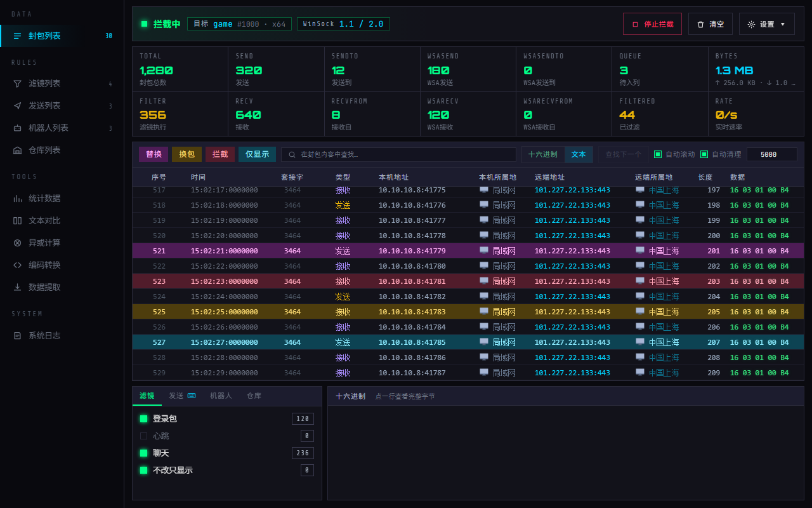The height and width of the screenshot is (508, 812).
Task: Click the 替换 button
Action: (x=154, y=154)
